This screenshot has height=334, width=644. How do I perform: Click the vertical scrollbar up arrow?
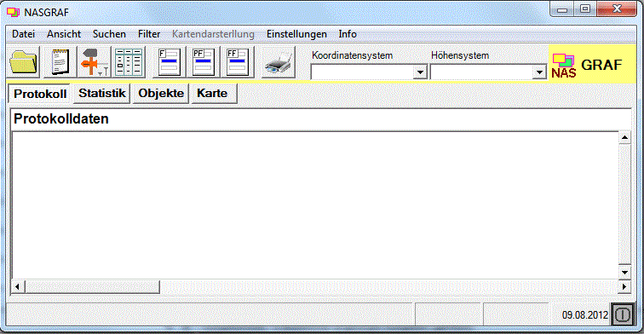pyautogui.click(x=624, y=138)
